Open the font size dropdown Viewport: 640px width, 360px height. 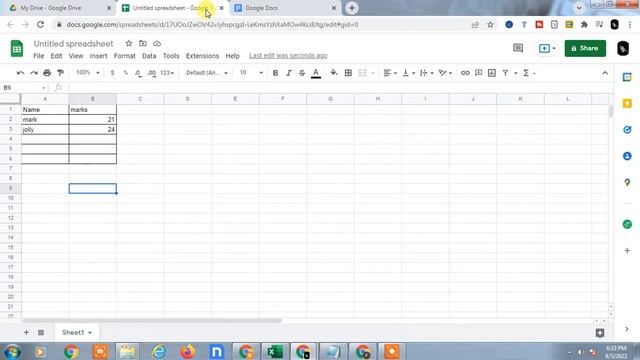click(x=251, y=73)
